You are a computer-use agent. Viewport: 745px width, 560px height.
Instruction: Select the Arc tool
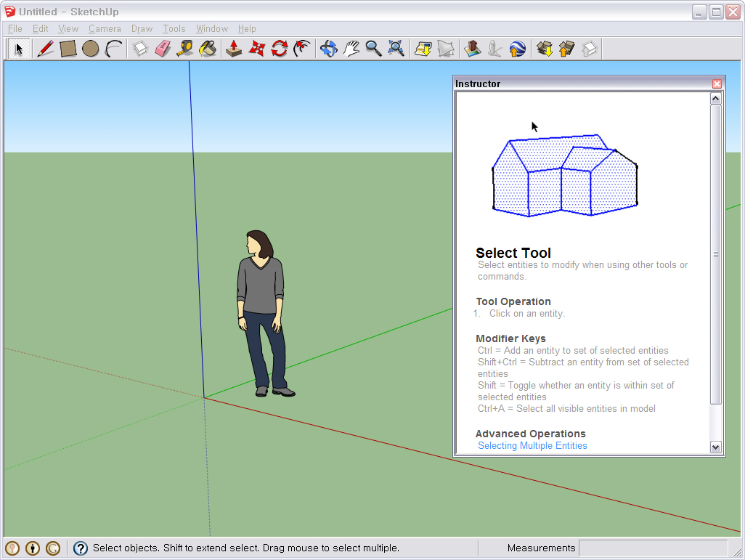pyautogui.click(x=113, y=49)
